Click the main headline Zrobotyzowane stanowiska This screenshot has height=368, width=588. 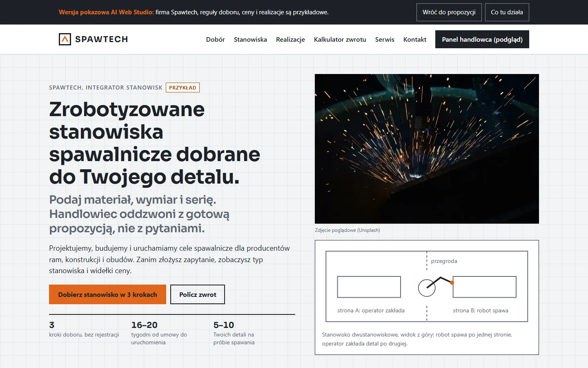coord(155,143)
